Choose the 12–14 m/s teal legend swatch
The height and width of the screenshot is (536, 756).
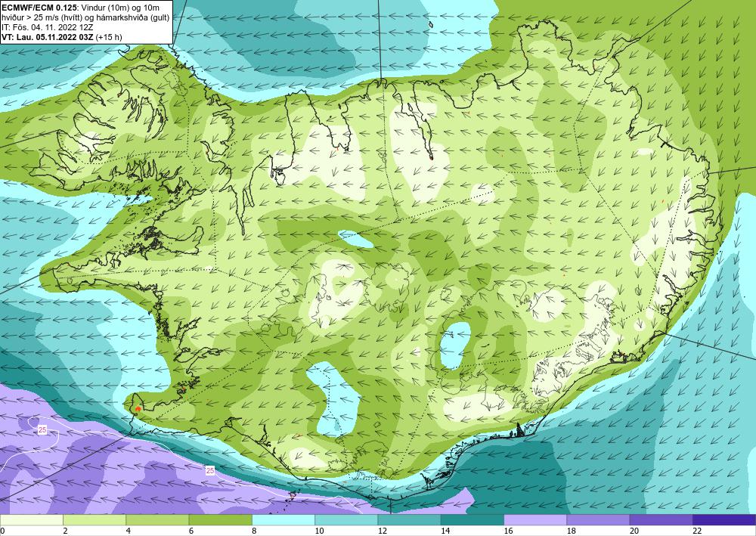409,520
